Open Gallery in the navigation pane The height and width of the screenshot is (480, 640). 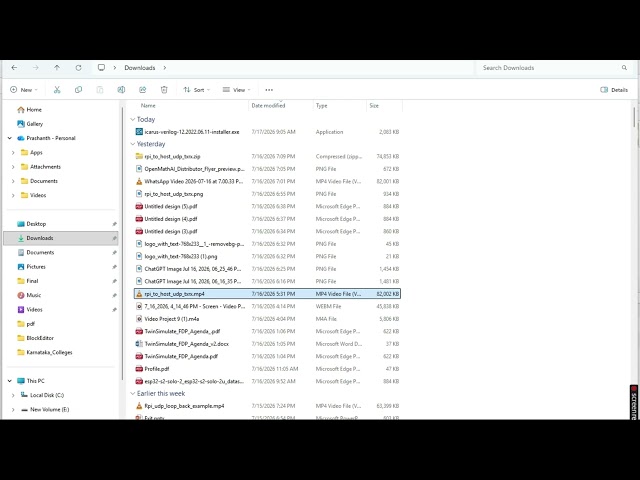(30, 124)
